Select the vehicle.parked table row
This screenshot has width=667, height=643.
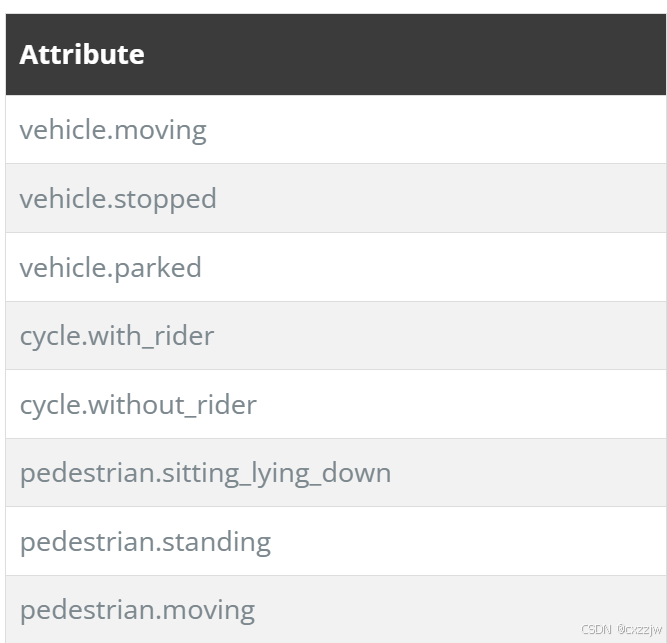(336, 267)
